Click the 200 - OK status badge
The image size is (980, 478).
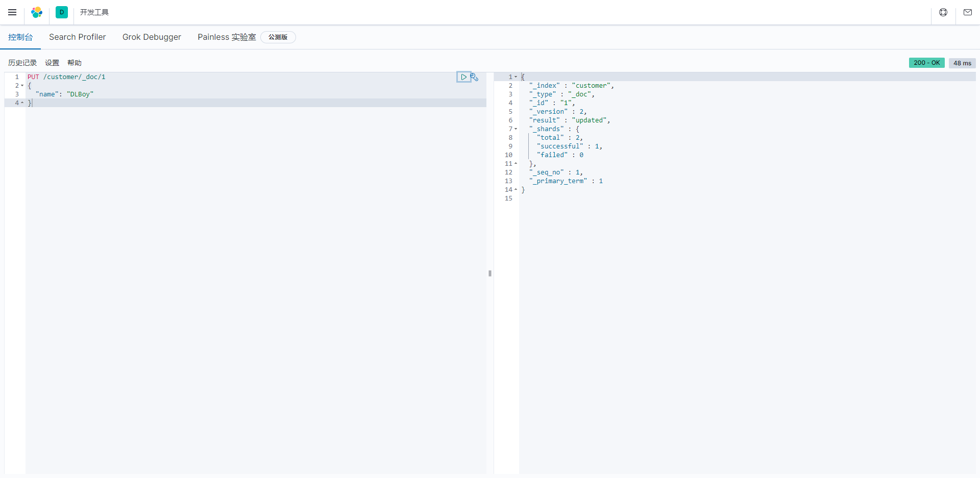(x=926, y=63)
